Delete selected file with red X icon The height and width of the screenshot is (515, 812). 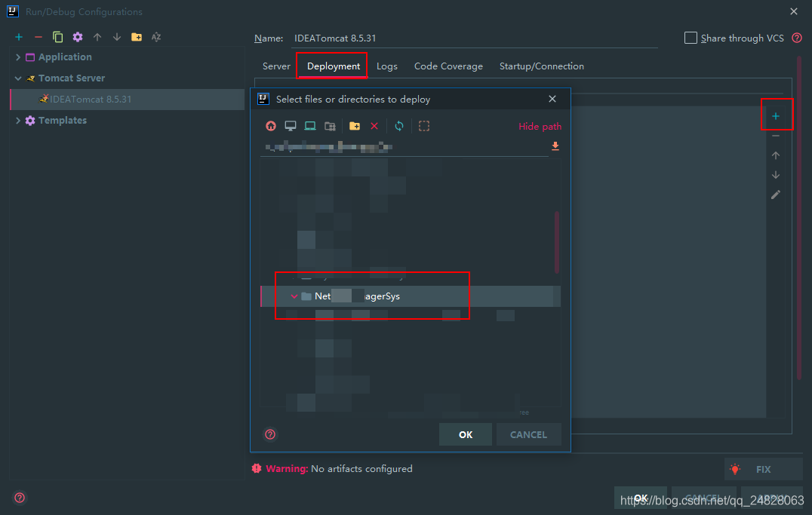coord(374,126)
